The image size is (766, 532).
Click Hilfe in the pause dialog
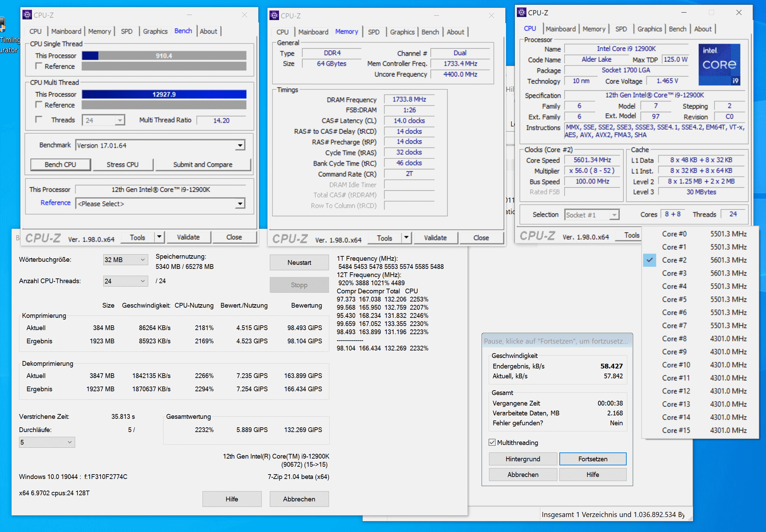click(x=593, y=475)
